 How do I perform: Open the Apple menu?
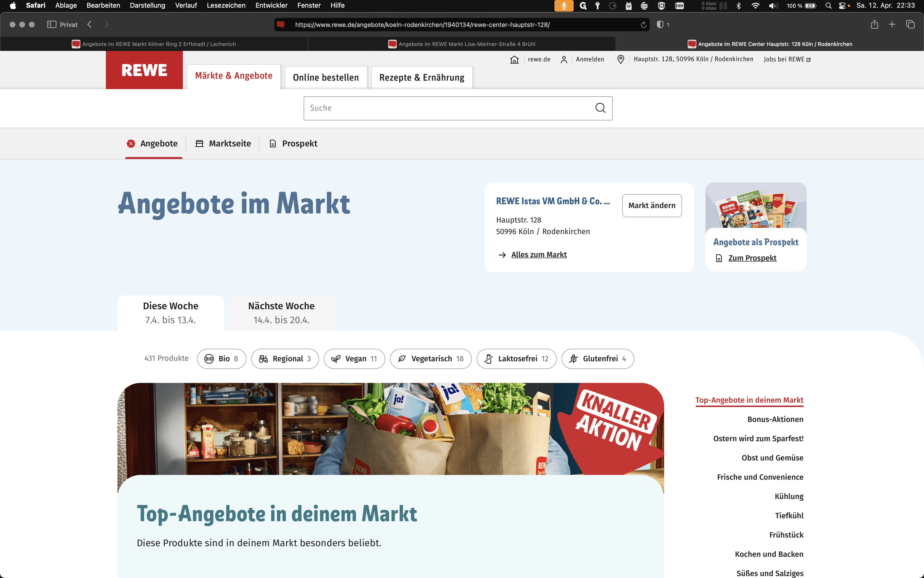(x=13, y=5)
